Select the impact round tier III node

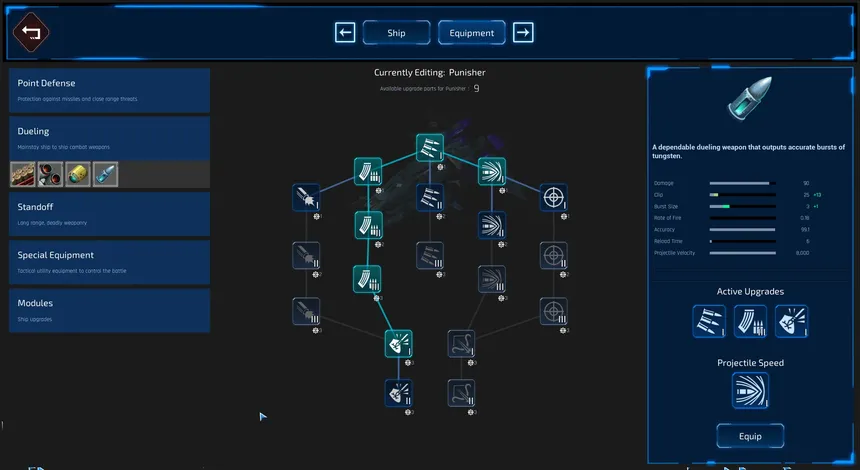click(x=306, y=311)
